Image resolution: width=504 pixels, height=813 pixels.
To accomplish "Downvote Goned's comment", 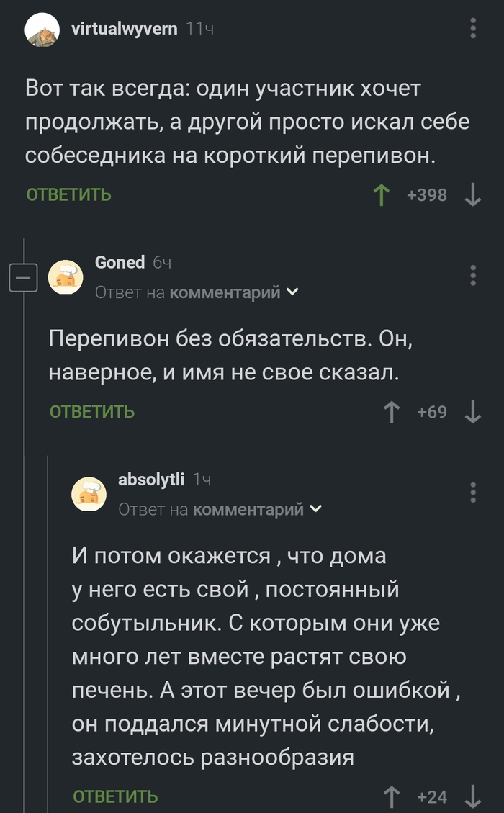I will tap(474, 411).
